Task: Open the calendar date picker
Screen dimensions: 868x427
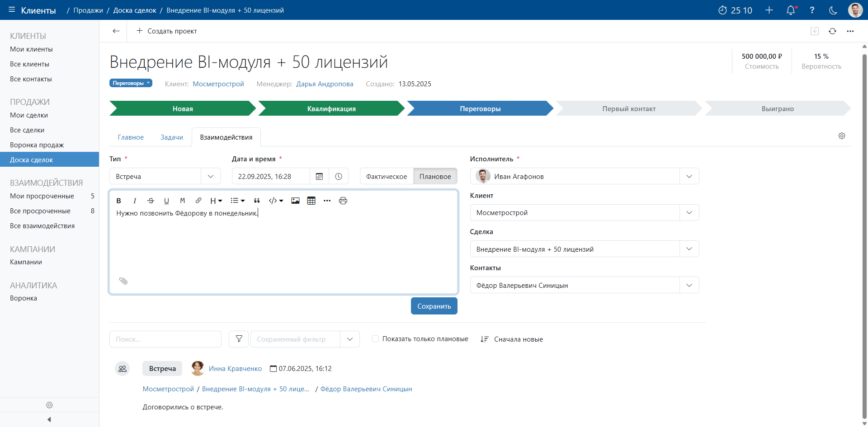Action: click(319, 177)
